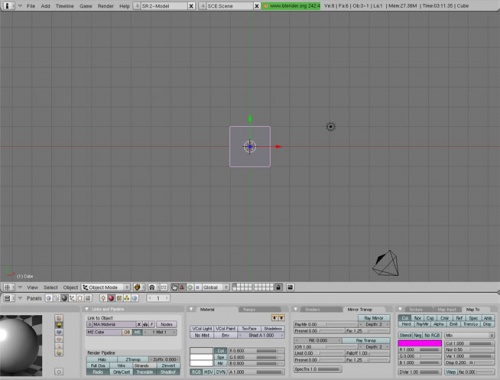
Task: Set preview to monkey type icon
Action: [59, 339]
